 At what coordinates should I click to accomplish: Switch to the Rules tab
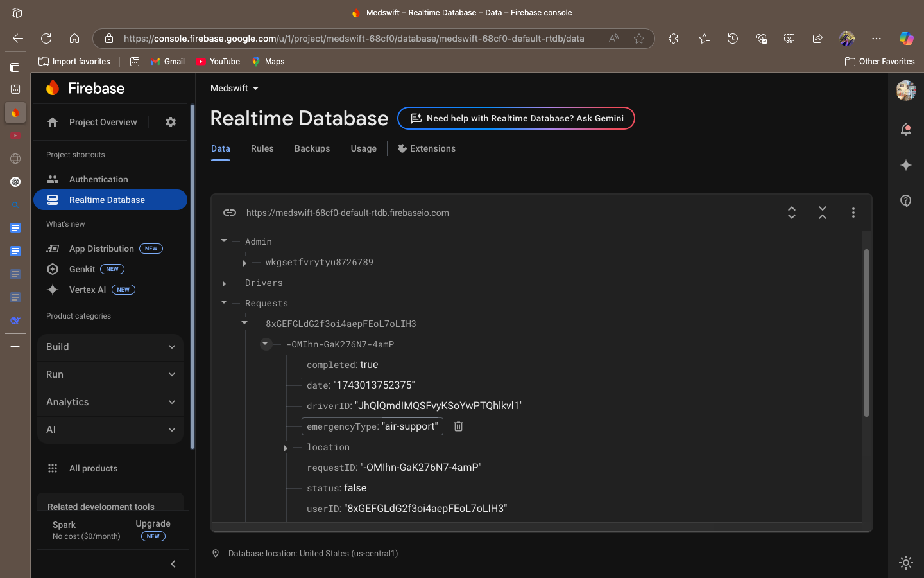262,148
